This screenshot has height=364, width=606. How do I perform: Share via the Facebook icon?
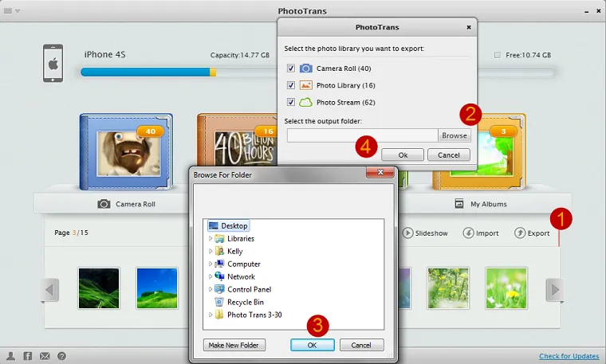coord(28,356)
